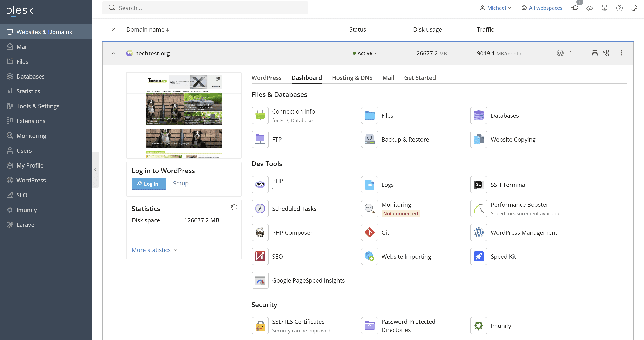Click the Setup link

click(180, 183)
